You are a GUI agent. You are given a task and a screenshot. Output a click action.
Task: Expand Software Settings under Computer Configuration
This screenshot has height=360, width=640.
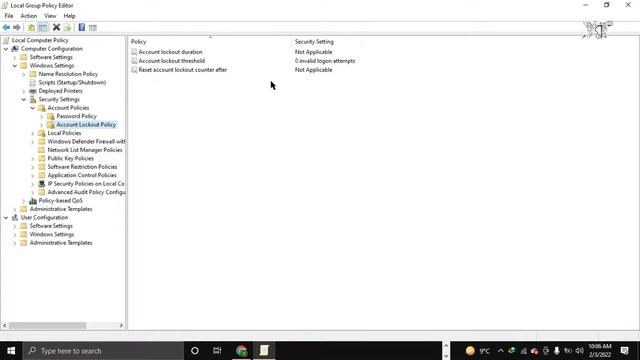[15, 57]
